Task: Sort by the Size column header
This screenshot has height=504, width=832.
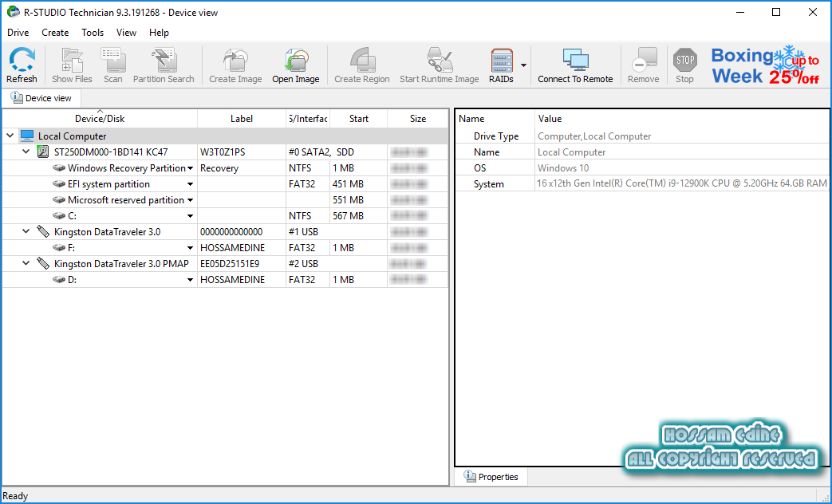Action: [x=417, y=118]
